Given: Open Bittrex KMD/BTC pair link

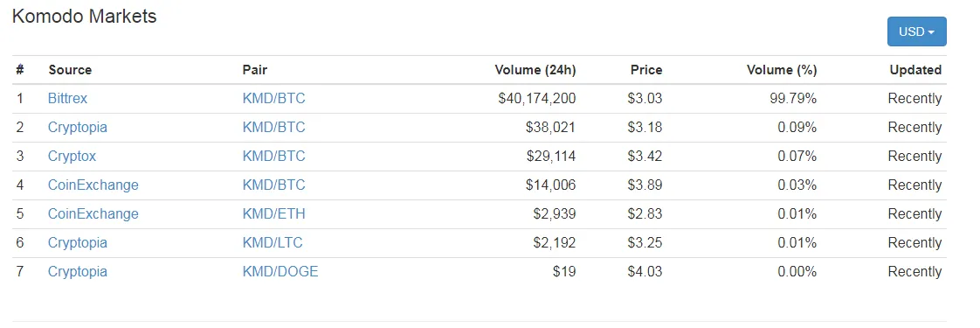Looking at the screenshot, I should point(273,98).
